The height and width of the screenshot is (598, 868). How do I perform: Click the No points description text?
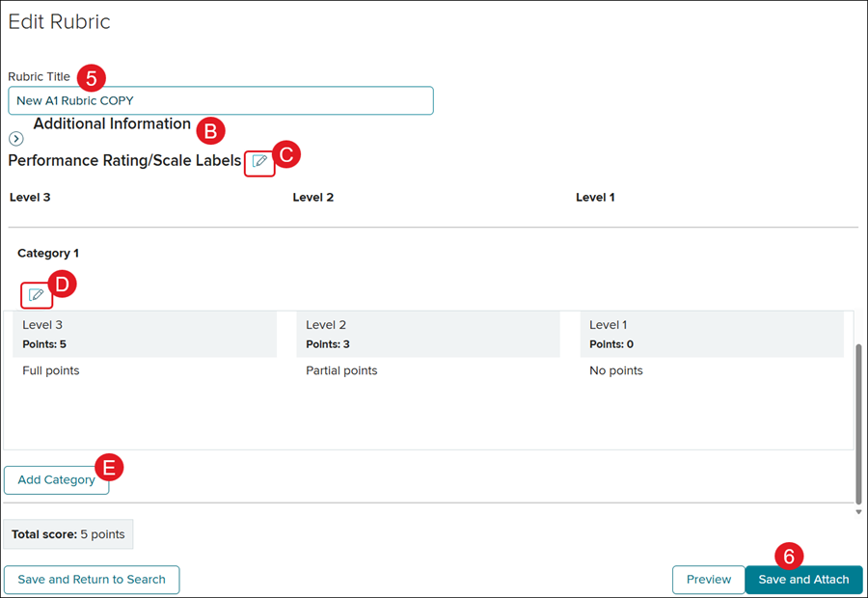tap(615, 370)
